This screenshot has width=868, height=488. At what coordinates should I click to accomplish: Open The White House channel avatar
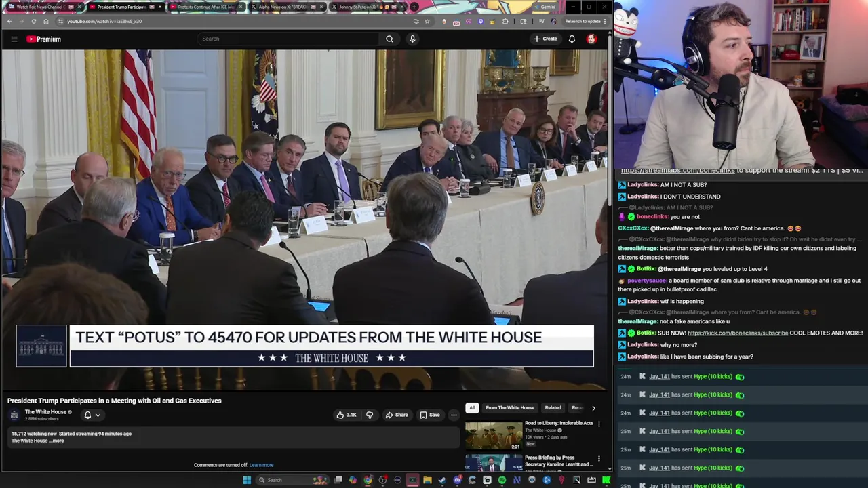pos(14,415)
